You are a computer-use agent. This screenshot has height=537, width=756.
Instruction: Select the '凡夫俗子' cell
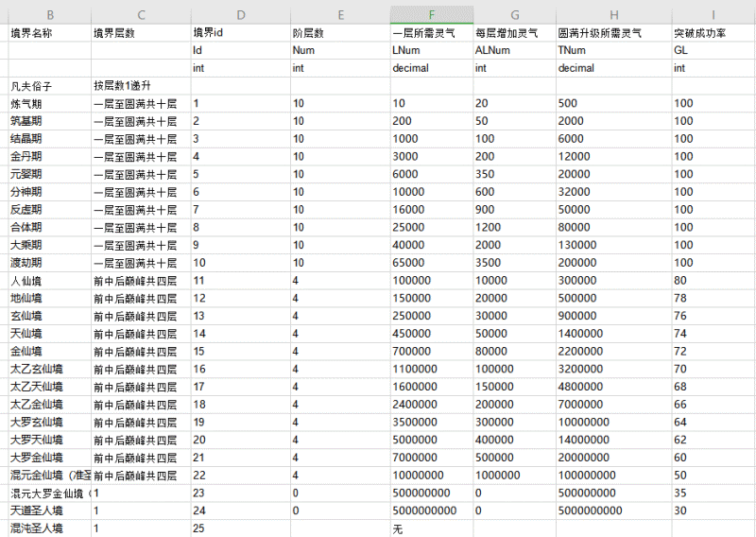point(50,86)
